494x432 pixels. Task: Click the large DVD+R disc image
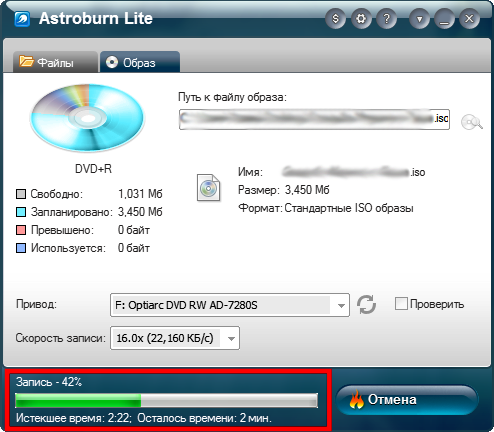pos(87,118)
